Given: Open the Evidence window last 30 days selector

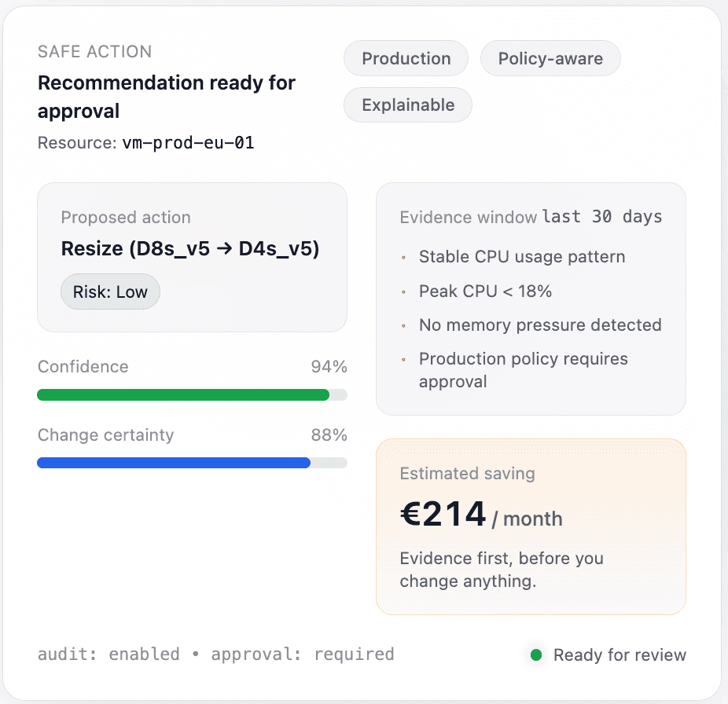Looking at the screenshot, I should (602, 217).
